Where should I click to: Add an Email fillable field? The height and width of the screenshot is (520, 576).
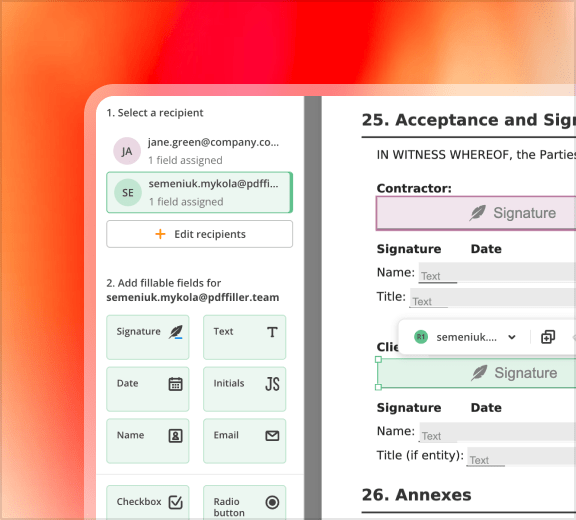coord(245,441)
